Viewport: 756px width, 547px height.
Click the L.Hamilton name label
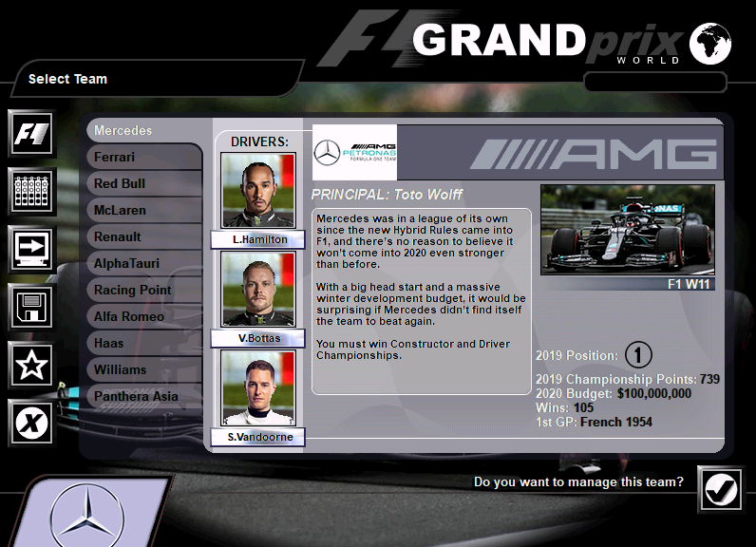click(258, 239)
